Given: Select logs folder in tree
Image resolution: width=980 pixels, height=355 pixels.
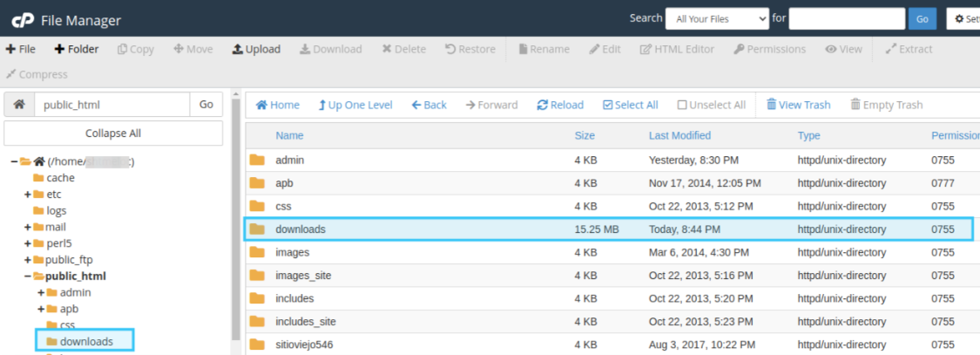Looking at the screenshot, I should 50,210.
